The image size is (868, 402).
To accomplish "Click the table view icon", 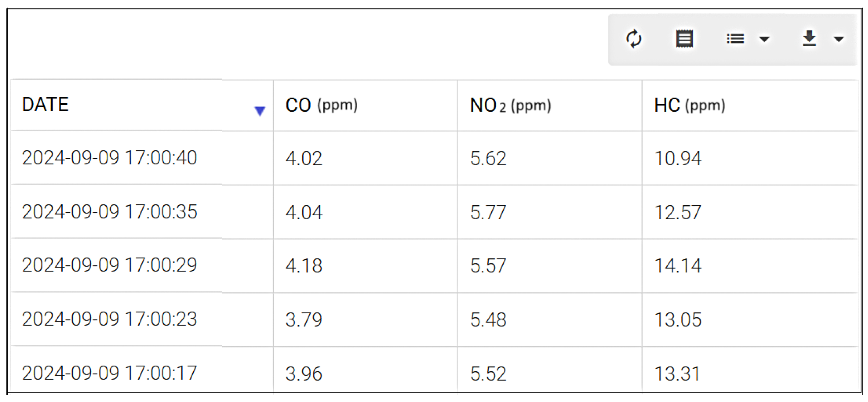I will 684,39.
